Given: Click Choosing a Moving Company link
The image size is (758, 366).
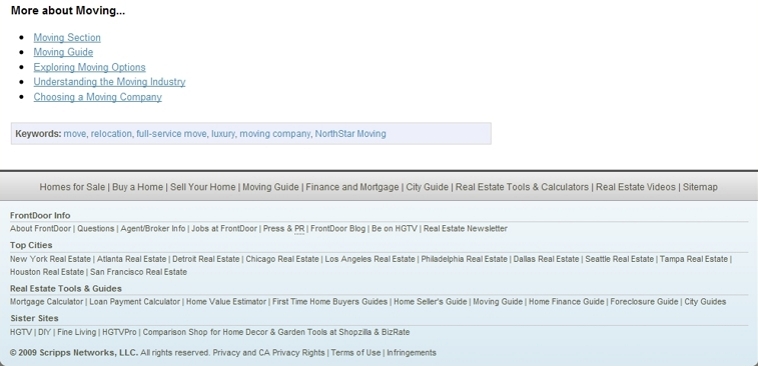Looking at the screenshot, I should 98,97.
